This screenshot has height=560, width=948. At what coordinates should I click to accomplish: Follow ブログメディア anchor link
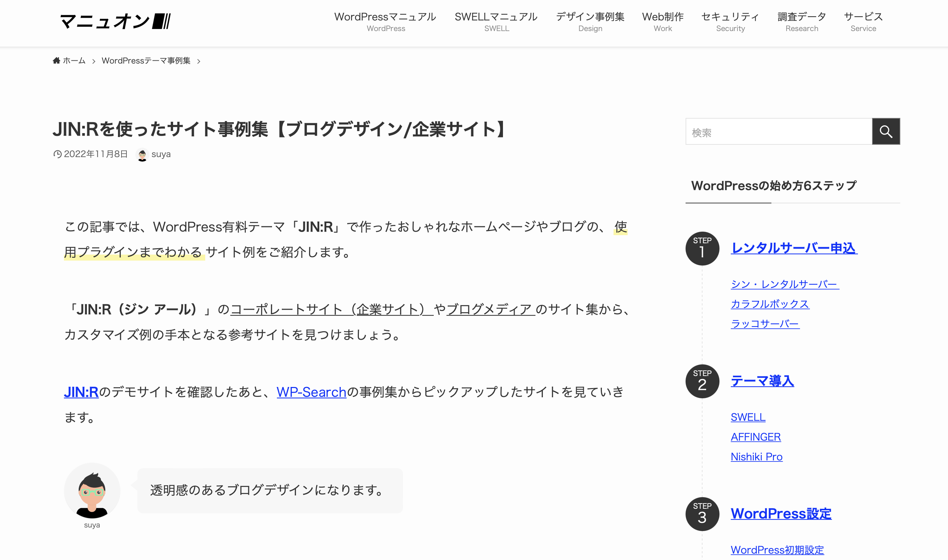pyautogui.click(x=491, y=309)
